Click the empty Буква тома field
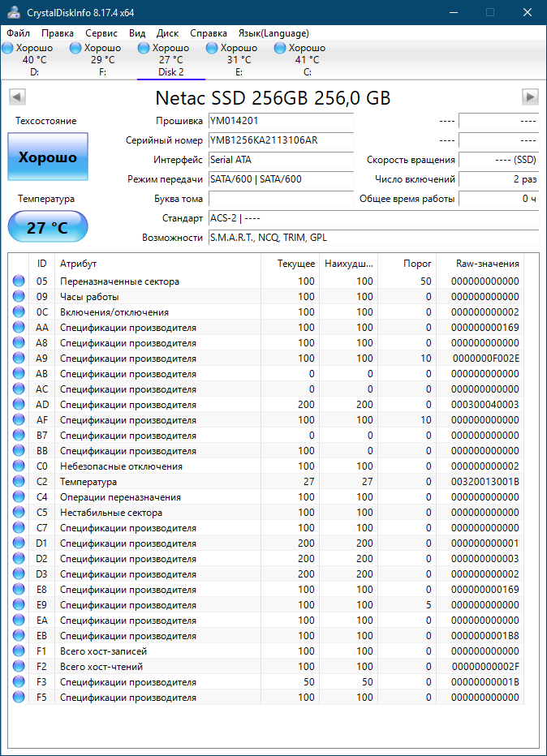Image resolution: width=547 pixels, height=756 pixels. (282, 199)
